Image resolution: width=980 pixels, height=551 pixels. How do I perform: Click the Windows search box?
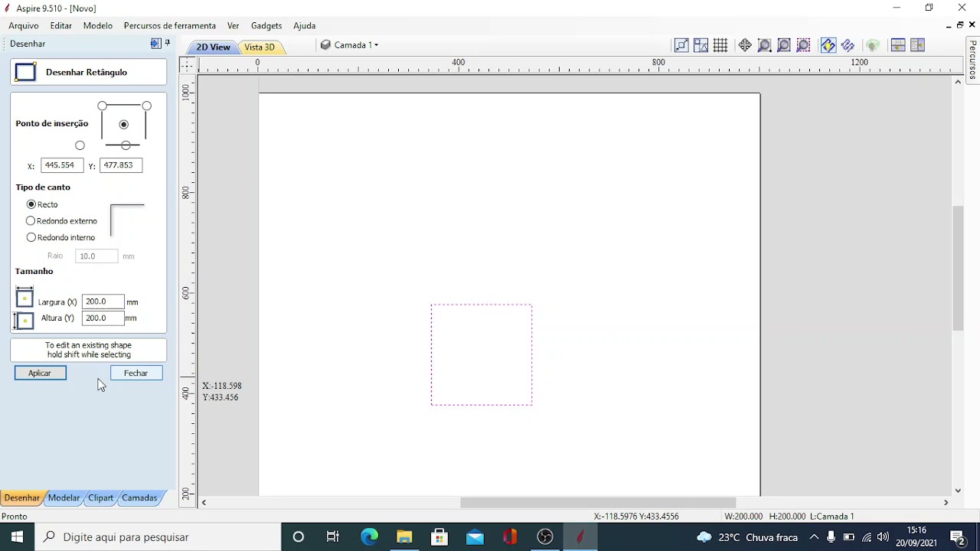(x=158, y=536)
